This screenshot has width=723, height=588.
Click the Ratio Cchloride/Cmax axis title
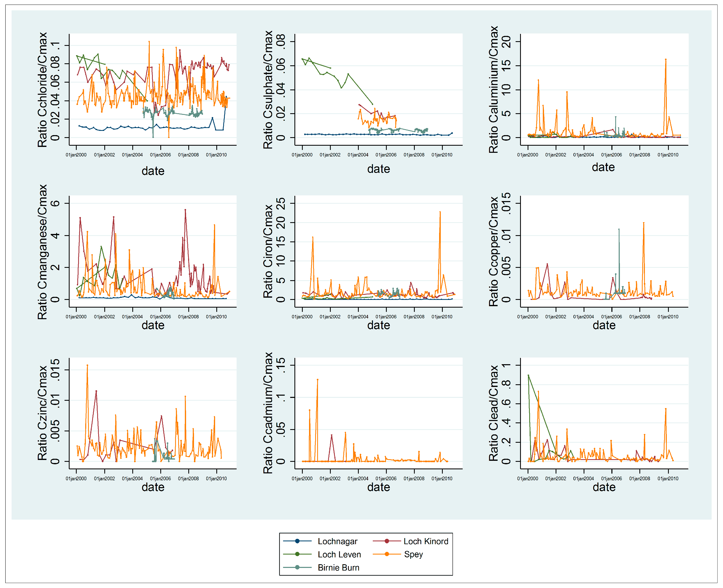(x=42, y=90)
